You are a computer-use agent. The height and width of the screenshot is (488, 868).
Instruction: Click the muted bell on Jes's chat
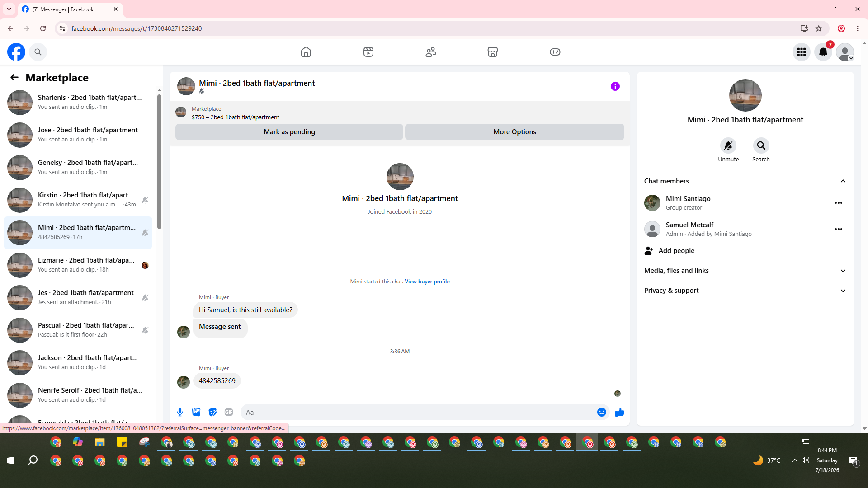coord(145,298)
